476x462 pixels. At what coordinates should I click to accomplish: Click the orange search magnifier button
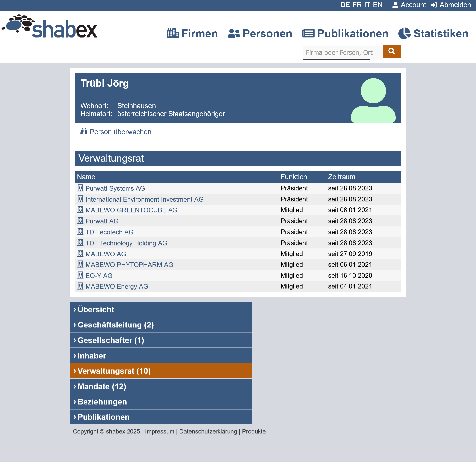391,51
